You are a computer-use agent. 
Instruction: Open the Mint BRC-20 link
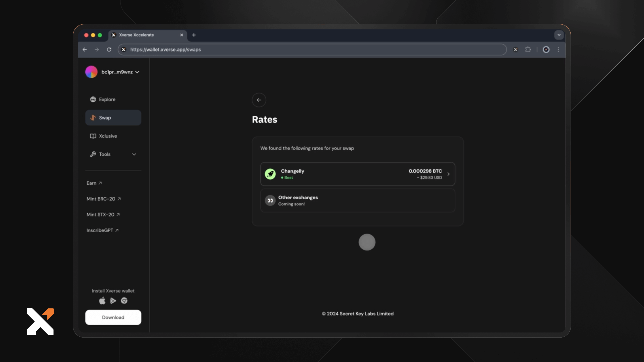[104, 199]
